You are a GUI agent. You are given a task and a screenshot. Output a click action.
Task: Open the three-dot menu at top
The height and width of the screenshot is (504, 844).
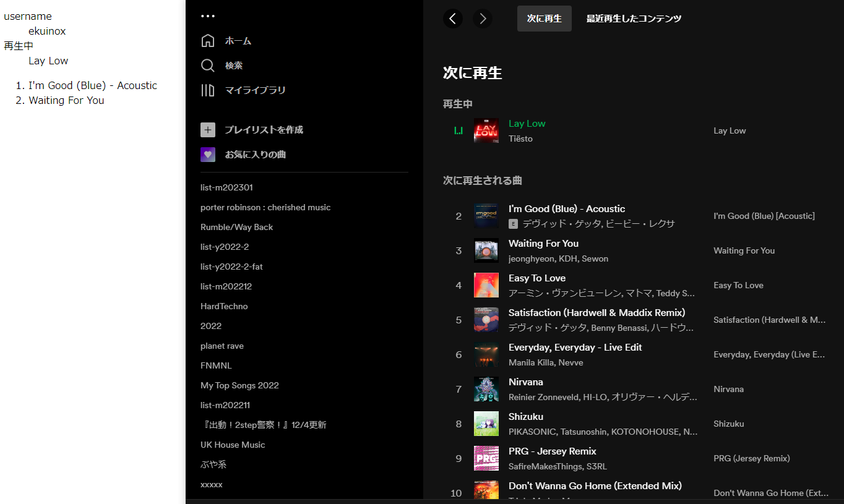click(x=208, y=16)
